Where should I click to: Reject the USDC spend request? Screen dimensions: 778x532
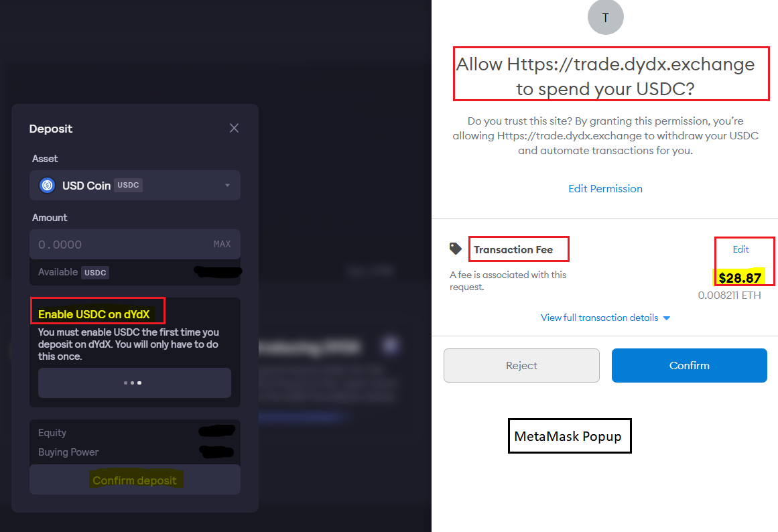521,365
